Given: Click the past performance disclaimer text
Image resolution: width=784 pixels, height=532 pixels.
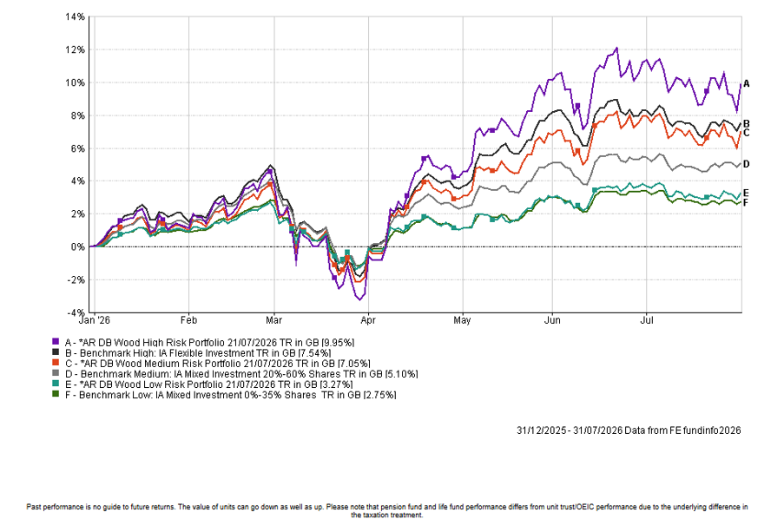Looking at the screenshot, I should click(387, 510).
